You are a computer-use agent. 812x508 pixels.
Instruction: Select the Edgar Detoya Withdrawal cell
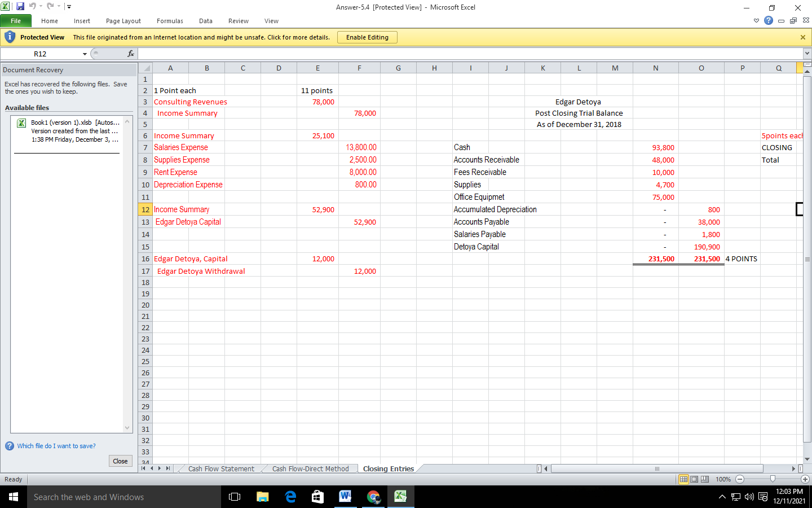pyautogui.click(x=201, y=271)
